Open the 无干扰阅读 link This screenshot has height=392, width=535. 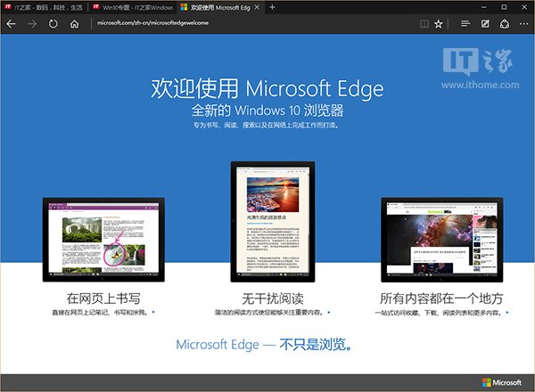[267, 298]
